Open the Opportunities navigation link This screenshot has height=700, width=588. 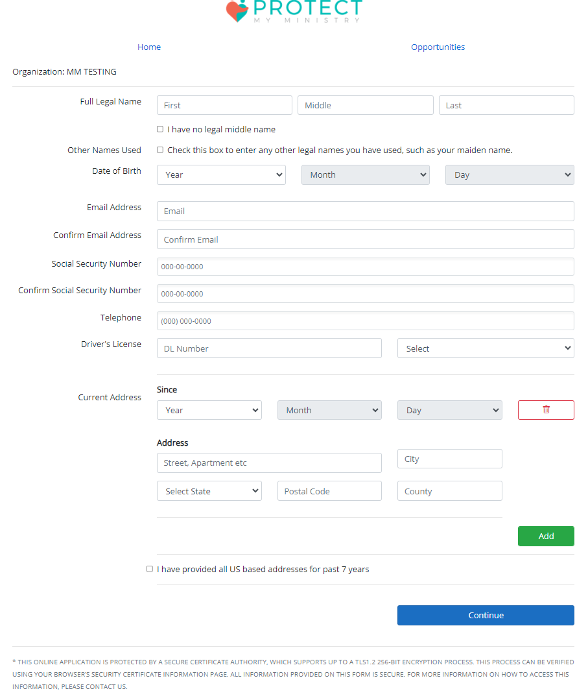point(438,47)
